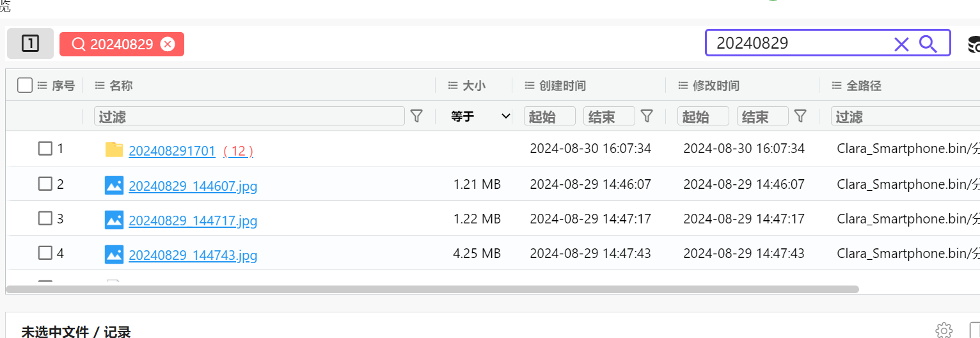Click image icon of 20240829_144607.jpg
The width and height of the screenshot is (980, 338).
click(x=114, y=185)
